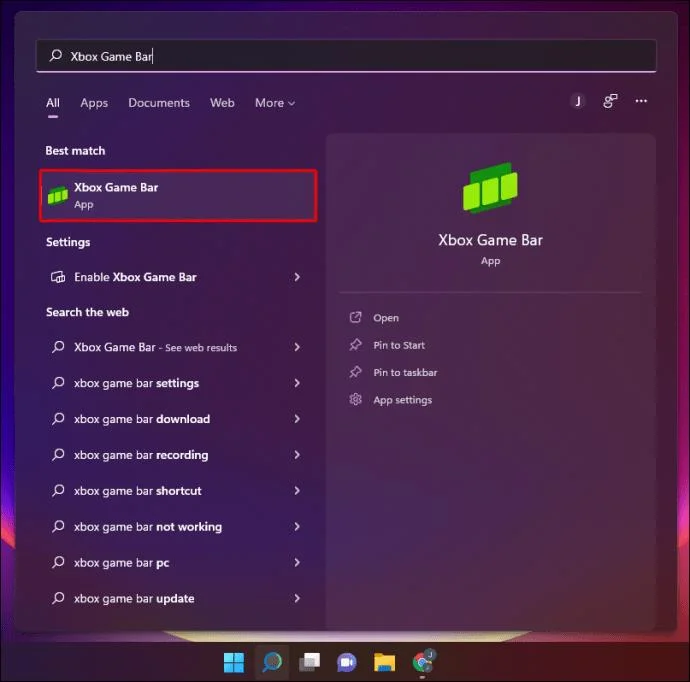Viewport: 690px width, 682px height.
Task: Open Enable Xbox Game Bar setting
Action: tap(176, 277)
